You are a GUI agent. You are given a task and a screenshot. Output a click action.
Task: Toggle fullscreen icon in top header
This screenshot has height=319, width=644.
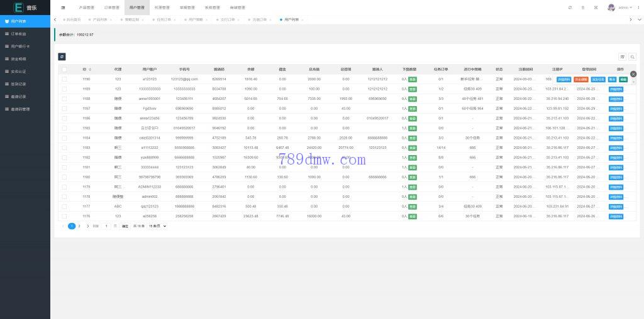pyautogui.click(x=596, y=8)
